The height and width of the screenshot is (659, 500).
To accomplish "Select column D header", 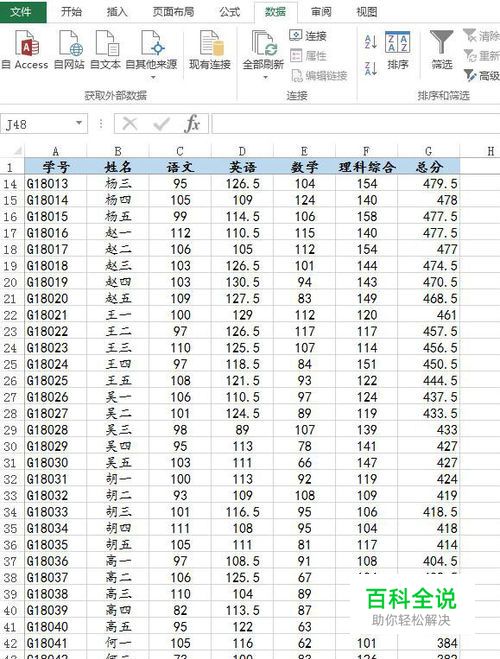I will (242, 151).
